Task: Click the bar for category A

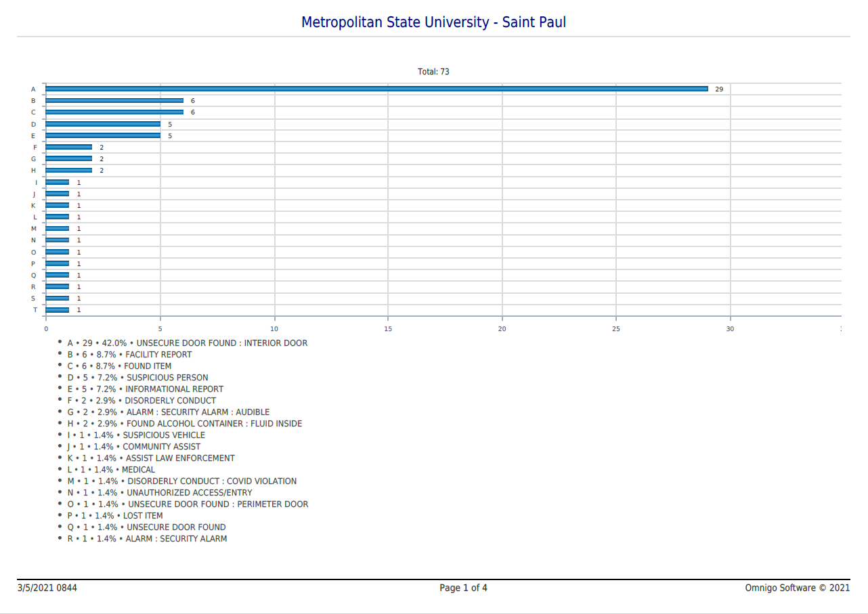Action: 376,89
